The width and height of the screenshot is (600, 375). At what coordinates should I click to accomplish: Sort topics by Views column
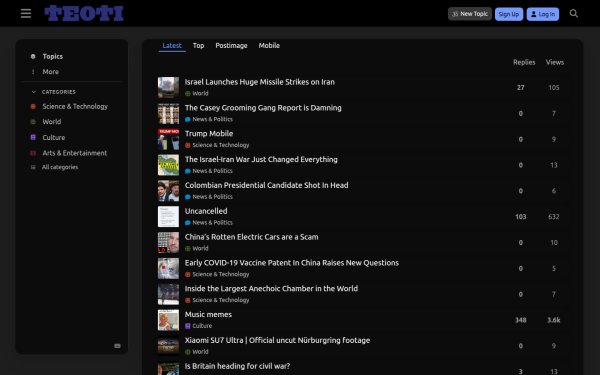pos(554,62)
